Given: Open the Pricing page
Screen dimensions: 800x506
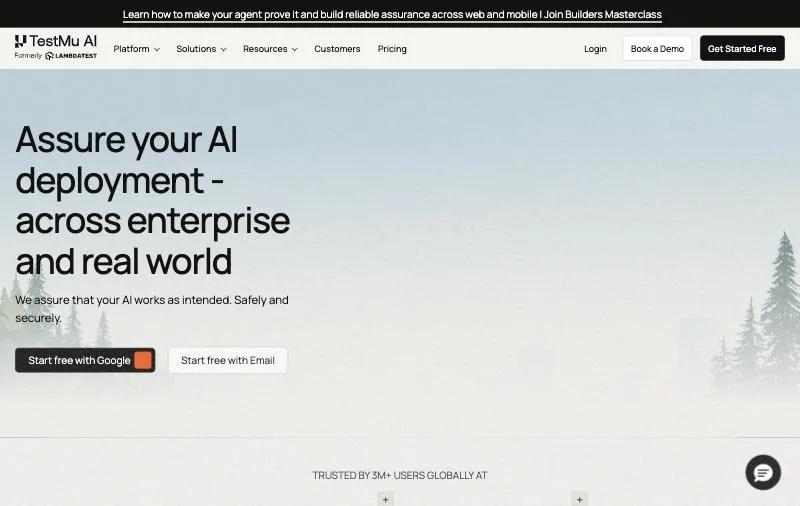Looking at the screenshot, I should coord(392,49).
